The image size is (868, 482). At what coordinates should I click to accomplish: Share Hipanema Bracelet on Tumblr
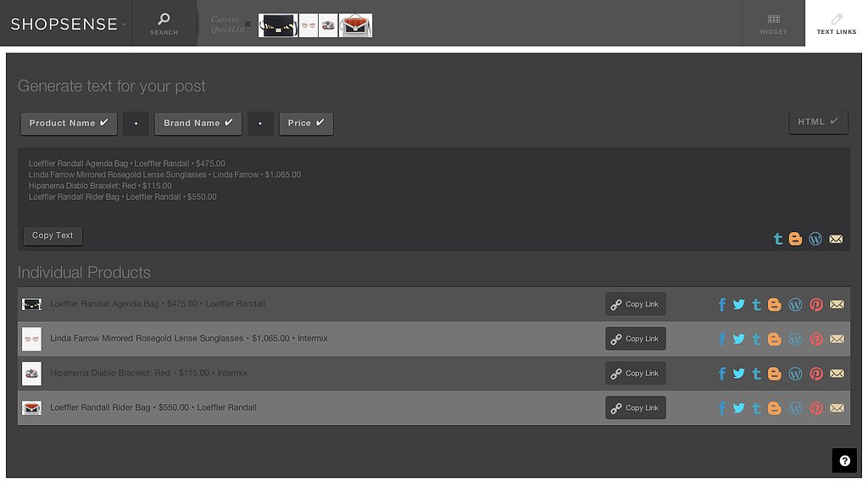pyautogui.click(x=756, y=374)
